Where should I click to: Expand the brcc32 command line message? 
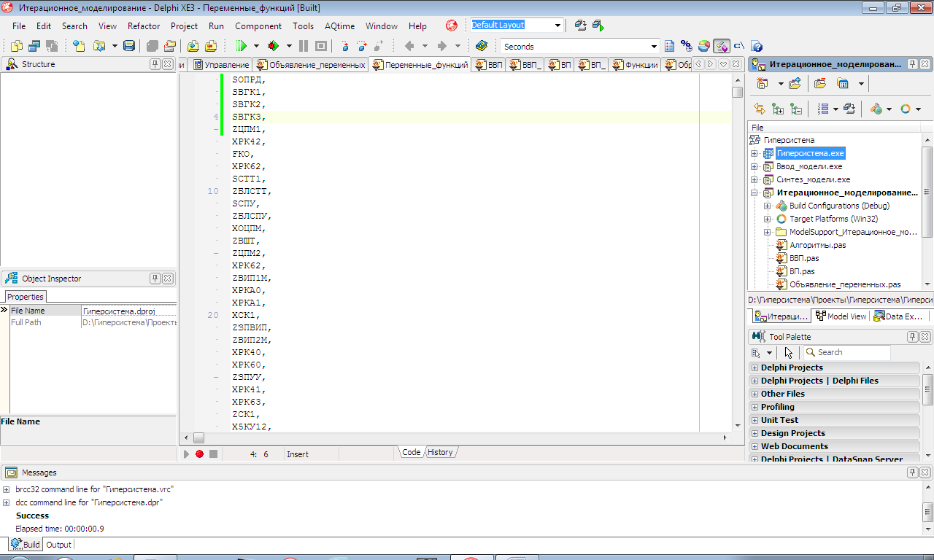7,489
